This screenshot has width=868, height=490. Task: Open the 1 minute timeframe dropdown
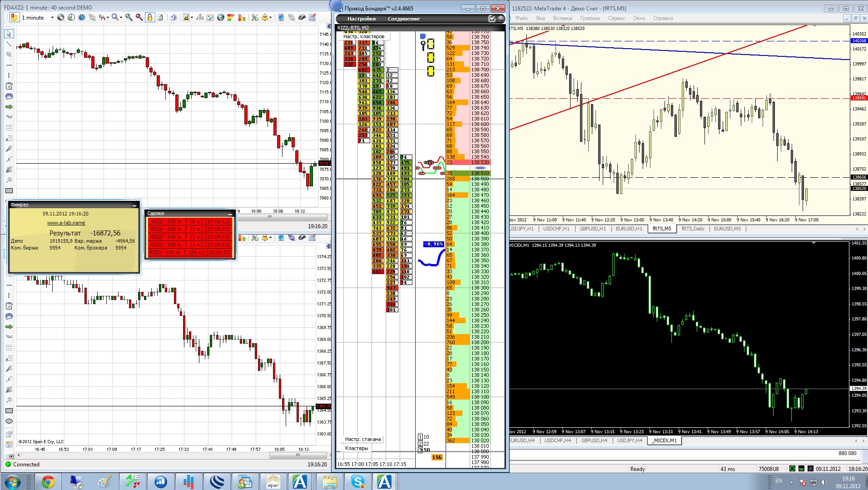click(x=52, y=18)
